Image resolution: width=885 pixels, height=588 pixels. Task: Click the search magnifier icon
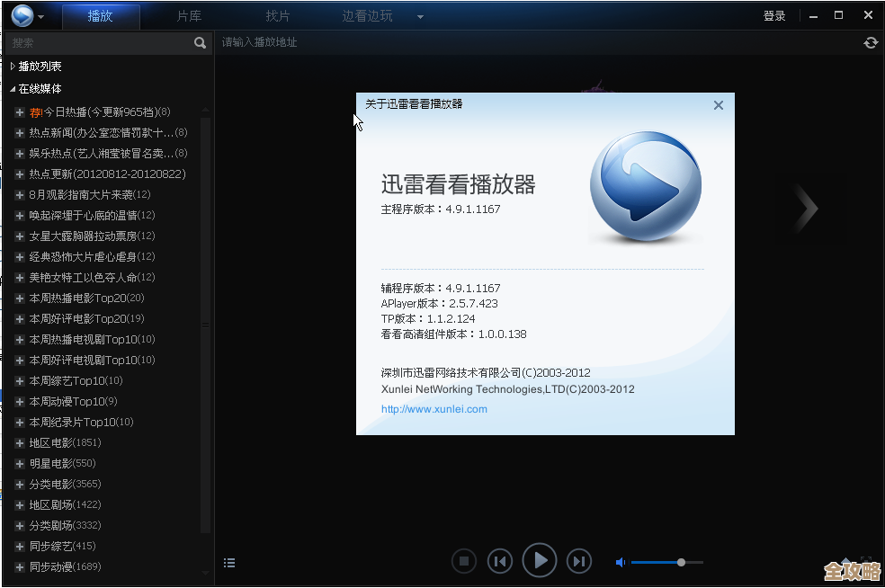pos(200,42)
